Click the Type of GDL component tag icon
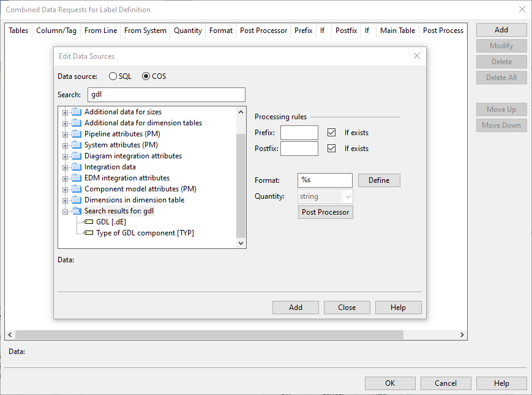 (88, 233)
